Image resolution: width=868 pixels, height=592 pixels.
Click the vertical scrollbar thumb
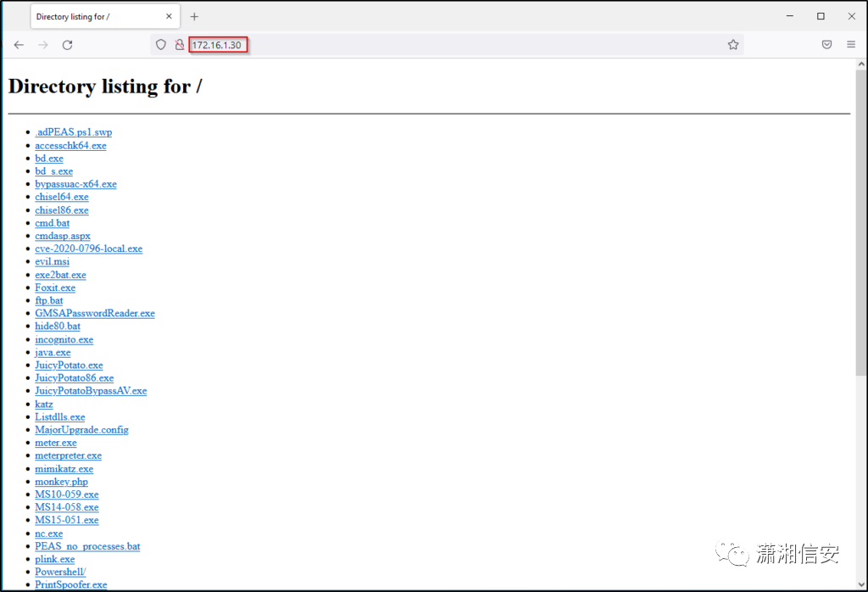[x=861, y=222]
